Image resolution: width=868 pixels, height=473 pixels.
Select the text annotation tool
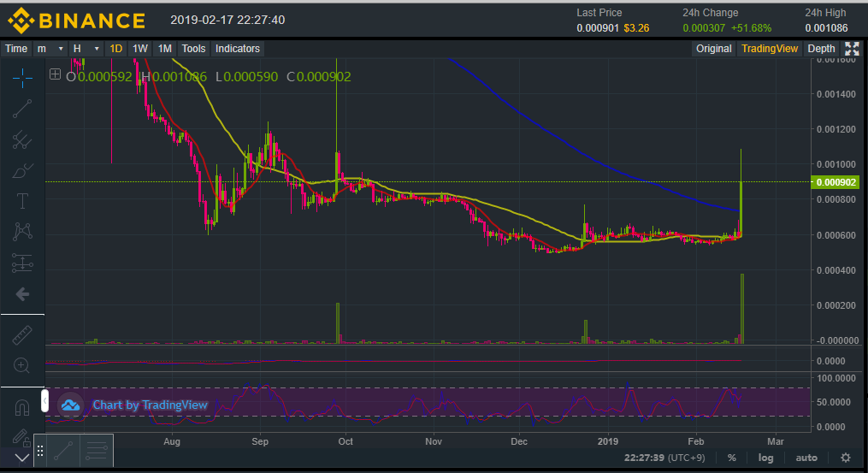tap(22, 201)
